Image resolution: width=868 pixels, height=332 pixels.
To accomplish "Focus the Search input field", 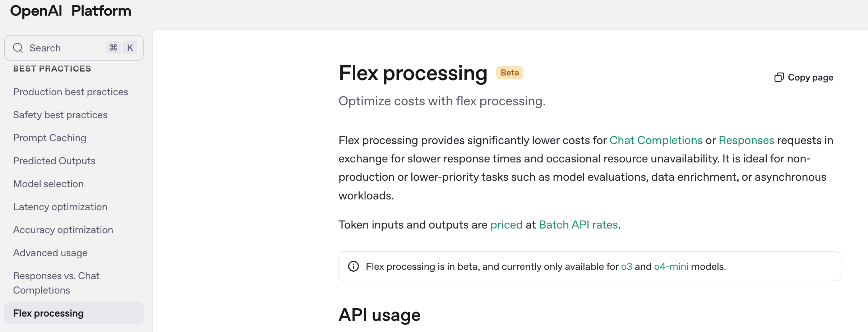I will (x=65, y=48).
